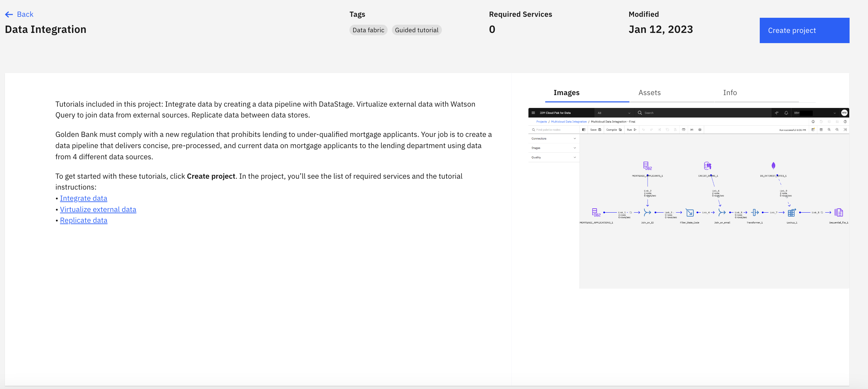Click the information icon in preview breadcrumb row
The height and width of the screenshot is (389, 868).
[x=813, y=122]
